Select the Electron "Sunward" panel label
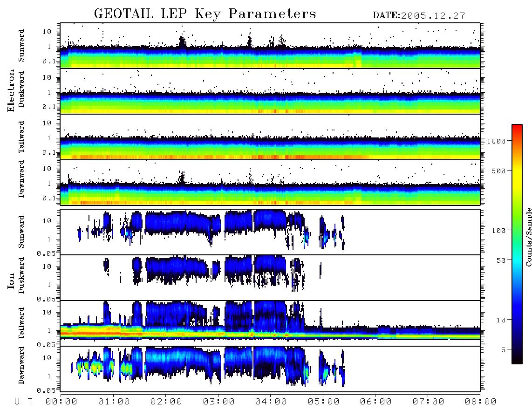Screen dimensions: 532x410 pyautogui.click(x=21, y=46)
